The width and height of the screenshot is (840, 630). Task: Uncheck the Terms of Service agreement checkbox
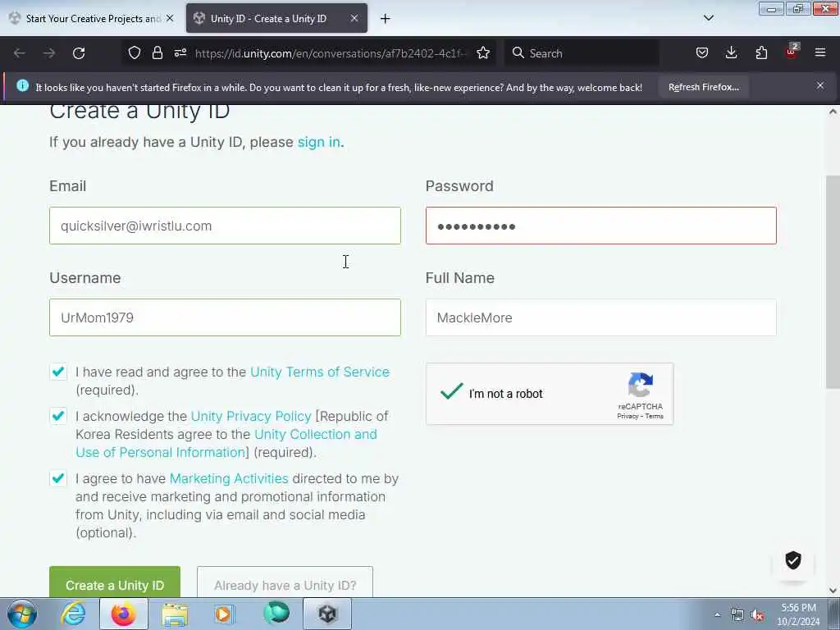pyautogui.click(x=58, y=372)
